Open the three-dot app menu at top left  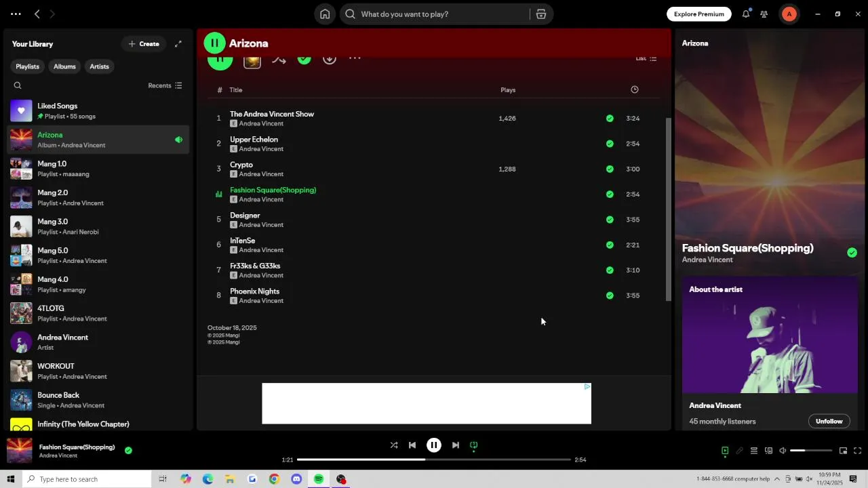pos(16,14)
